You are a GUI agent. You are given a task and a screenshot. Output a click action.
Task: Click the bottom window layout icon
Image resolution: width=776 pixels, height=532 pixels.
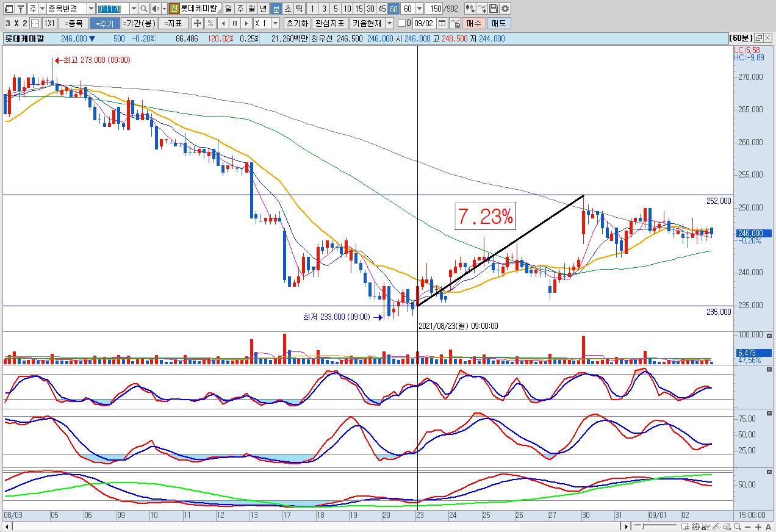[x=686, y=527]
